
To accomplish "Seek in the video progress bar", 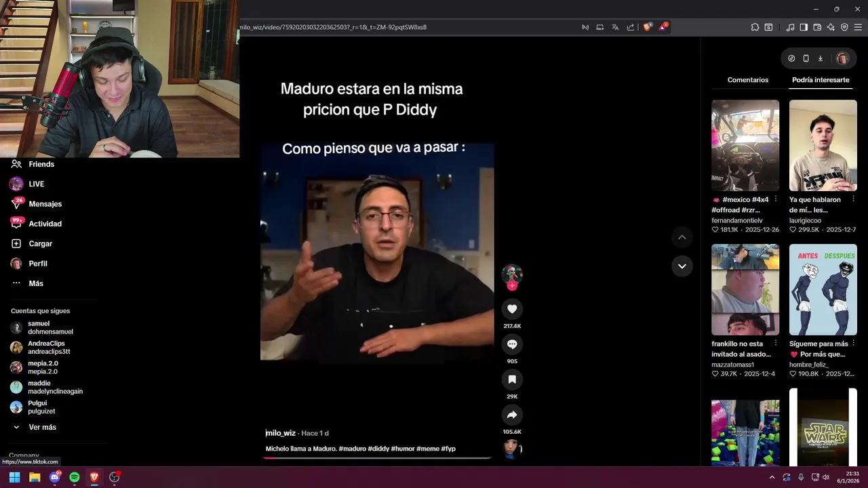I will click(377, 458).
